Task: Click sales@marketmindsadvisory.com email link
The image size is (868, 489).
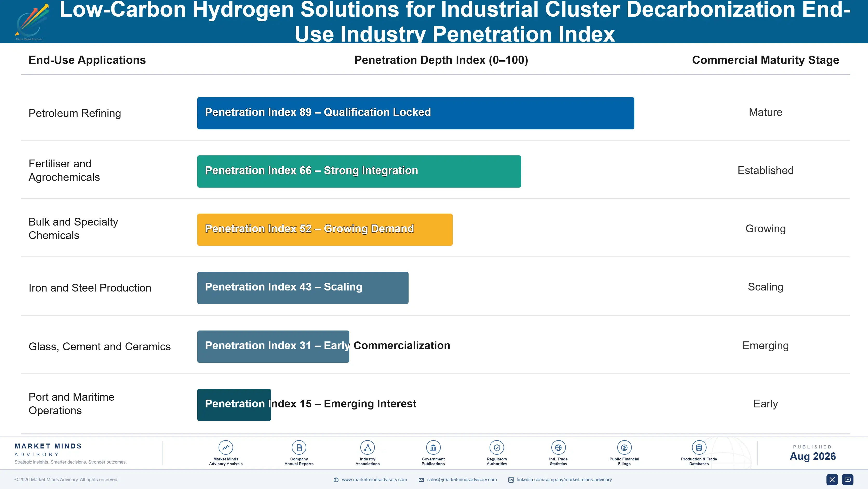Action: [462, 480]
